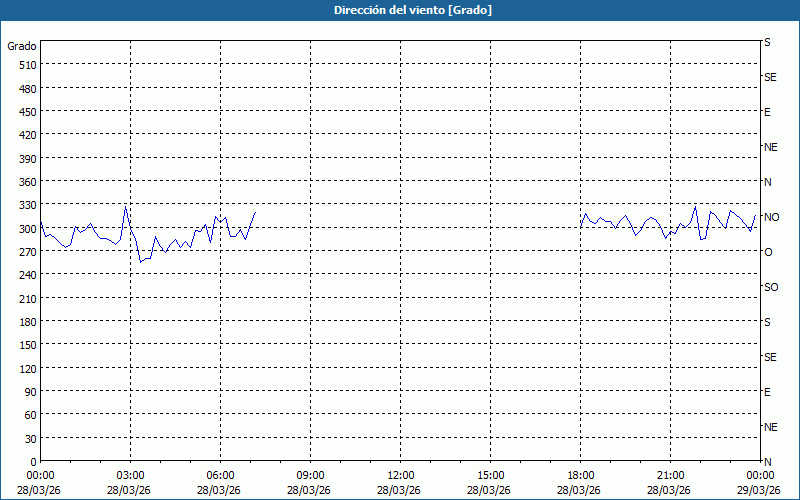The image size is (800, 500).
Task: Click the "NE" compass label at 390
Action: pos(770,147)
